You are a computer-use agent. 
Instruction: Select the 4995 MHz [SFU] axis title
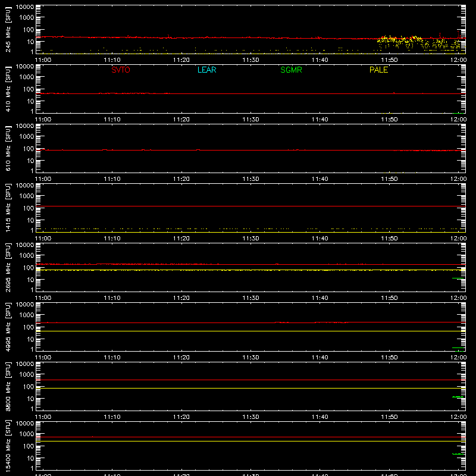(x=8, y=327)
